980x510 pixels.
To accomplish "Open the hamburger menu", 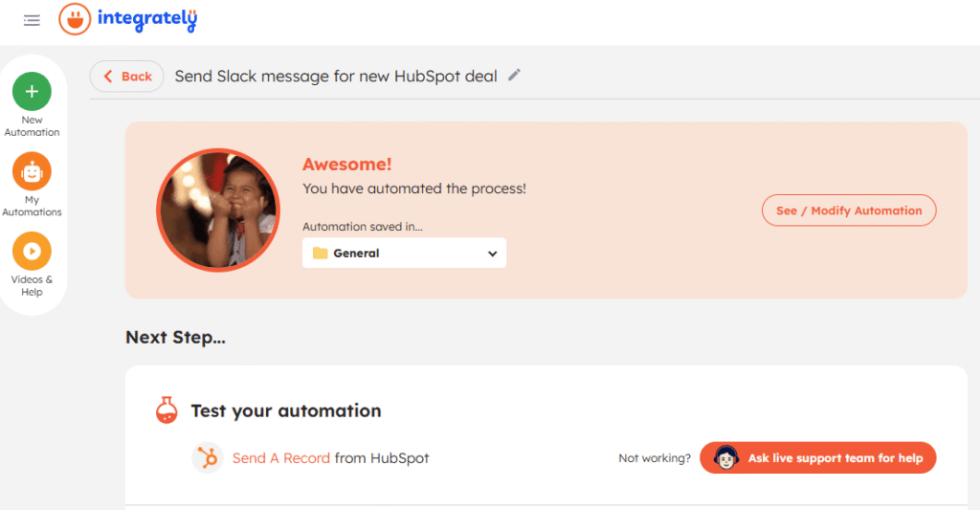I will pyautogui.click(x=32, y=20).
